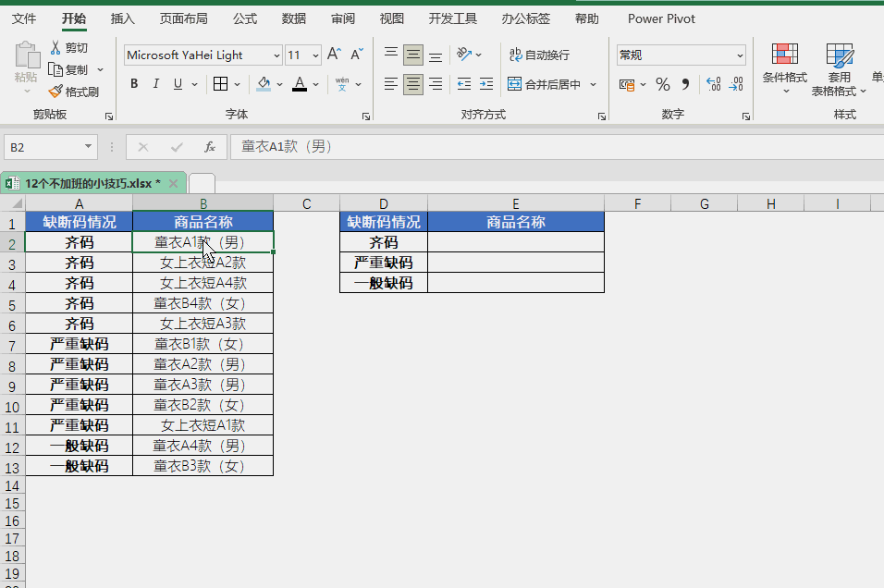Open the 数据 ribbon tab
884x588 pixels.
click(x=294, y=18)
